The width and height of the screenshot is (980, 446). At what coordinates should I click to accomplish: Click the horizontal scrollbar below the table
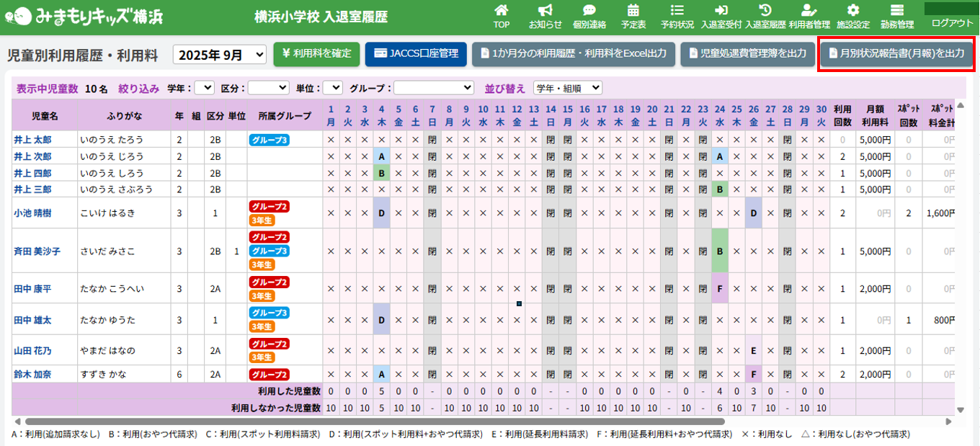(x=375, y=422)
